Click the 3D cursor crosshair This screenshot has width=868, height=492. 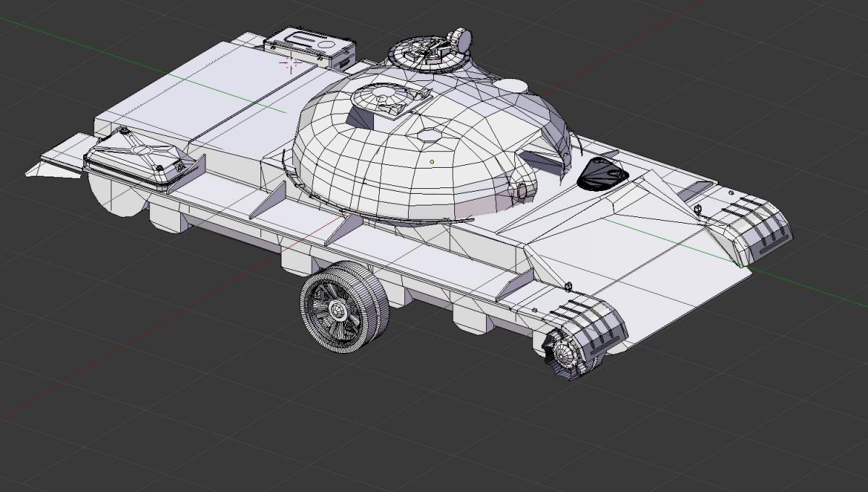coord(289,63)
